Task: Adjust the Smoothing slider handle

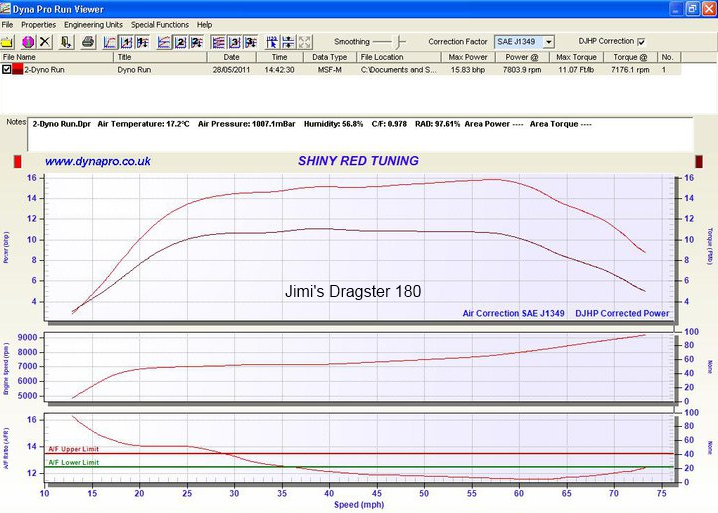Action: 400,42
